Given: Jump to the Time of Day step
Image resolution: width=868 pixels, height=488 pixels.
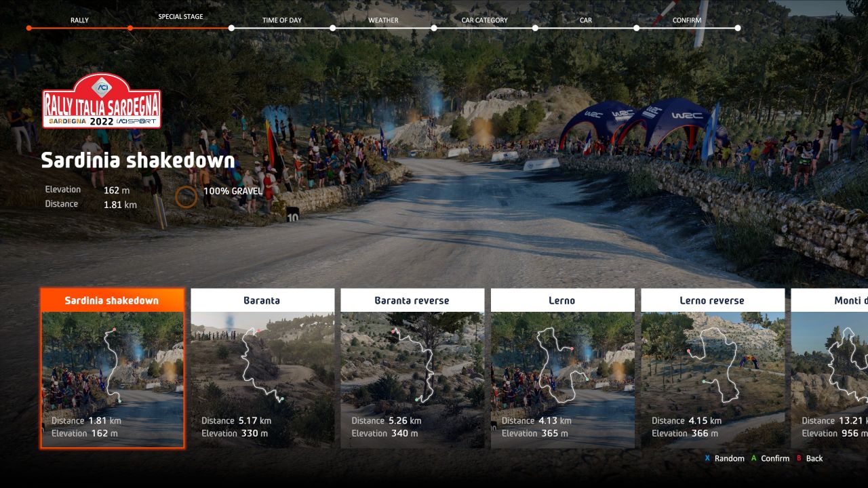Looking at the screenshot, I should pos(281,20).
